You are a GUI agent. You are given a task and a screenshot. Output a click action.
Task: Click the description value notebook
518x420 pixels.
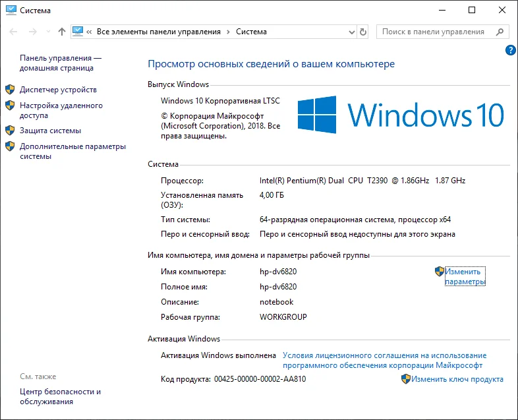click(x=277, y=302)
